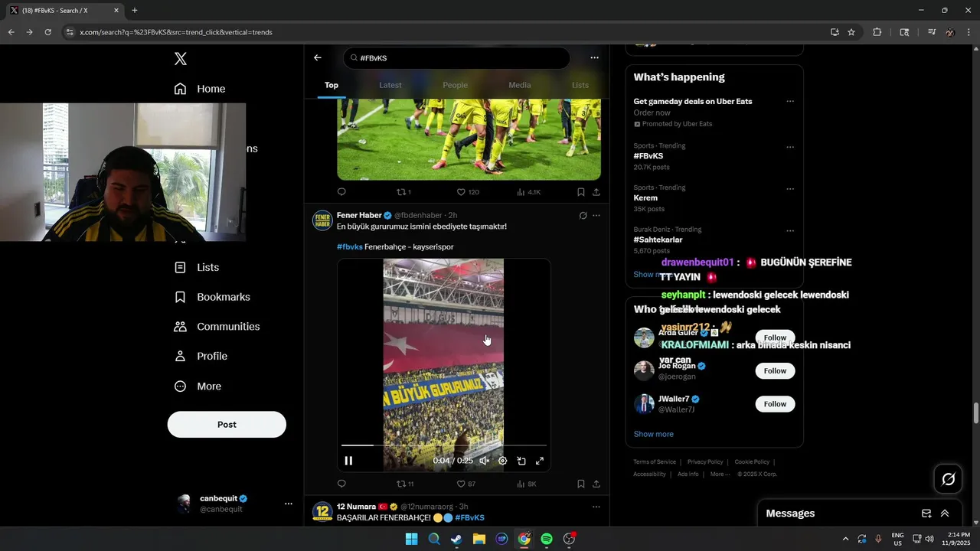Open Bookmarks in the sidebar
This screenshot has width=980, height=551.
pos(212,297)
